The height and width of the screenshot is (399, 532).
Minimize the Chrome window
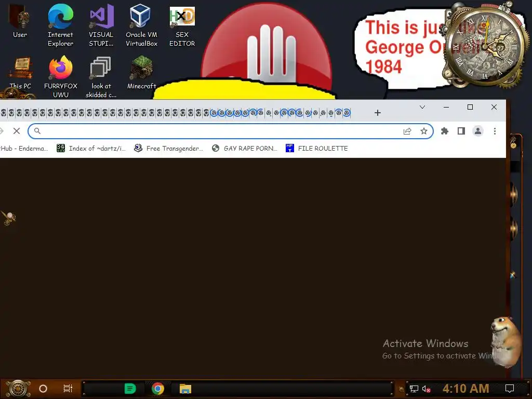coord(446,107)
